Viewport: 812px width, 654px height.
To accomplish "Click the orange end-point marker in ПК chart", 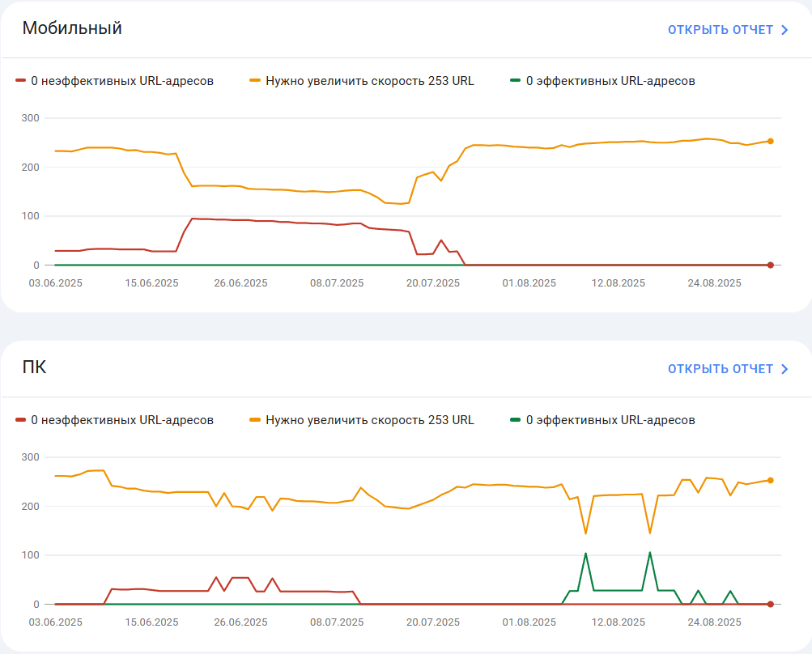I will (771, 481).
